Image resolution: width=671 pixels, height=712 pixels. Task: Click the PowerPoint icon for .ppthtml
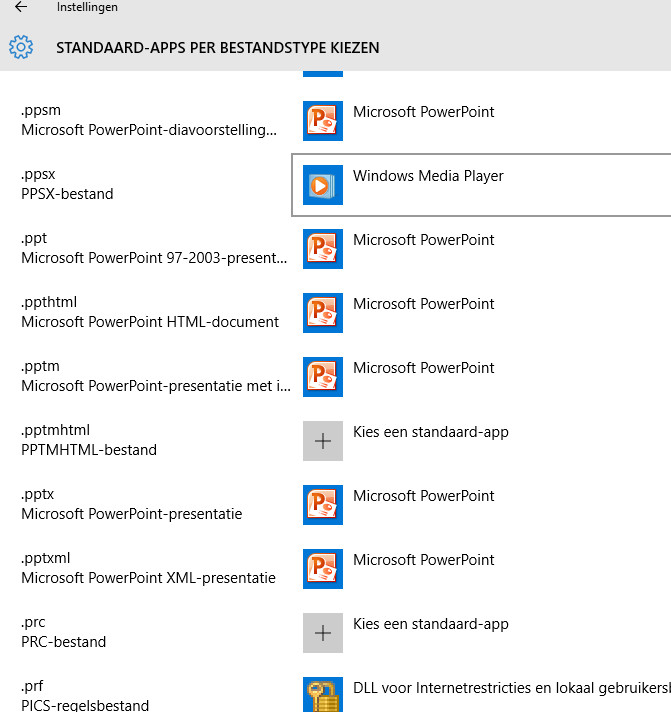click(x=323, y=313)
